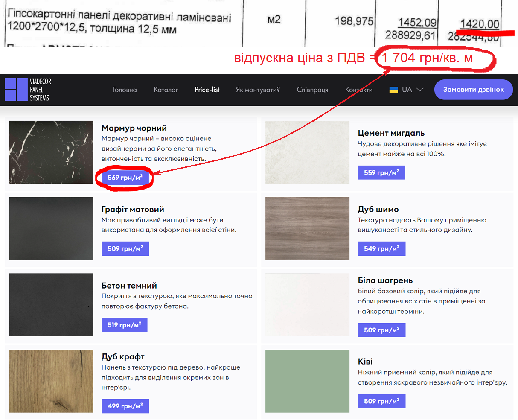This screenshot has height=420, width=518.
Task: Open the Дуб шимо wood thumbnail
Action: [307, 228]
